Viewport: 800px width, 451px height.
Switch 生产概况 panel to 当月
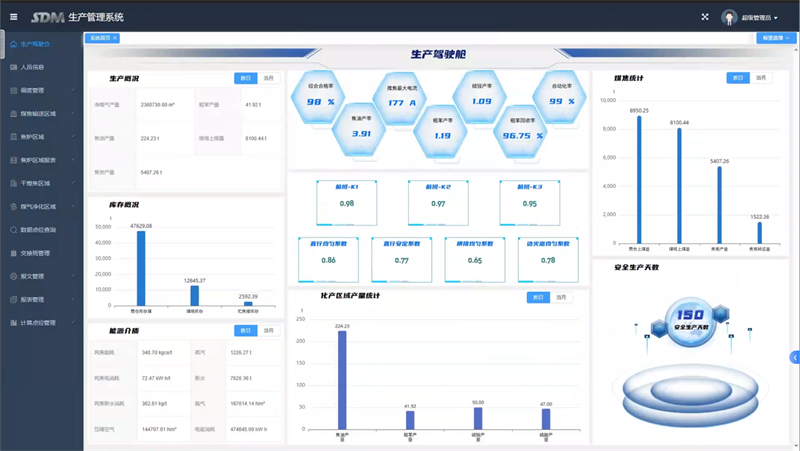pos(269,78)
